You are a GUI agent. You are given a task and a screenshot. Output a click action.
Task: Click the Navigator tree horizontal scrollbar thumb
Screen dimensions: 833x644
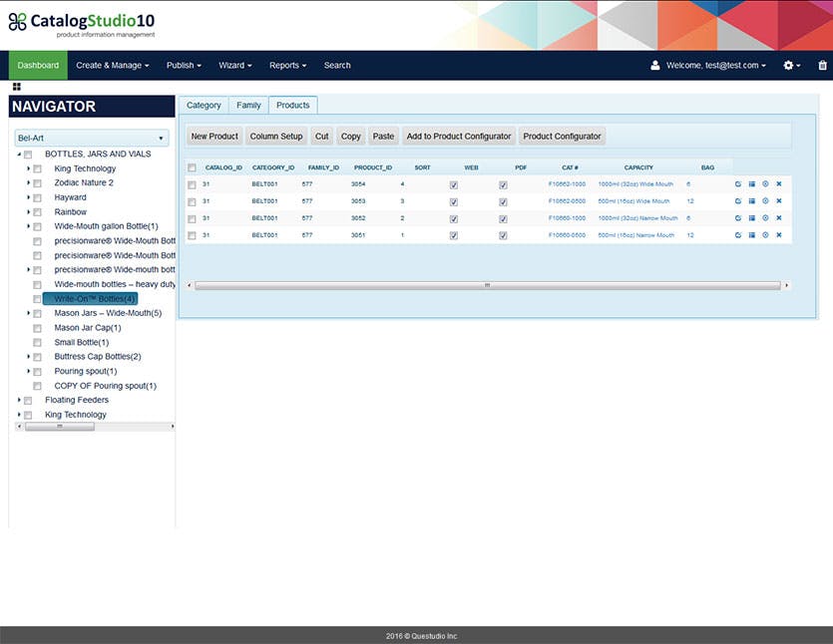pyautogui.click(x=60, y=427)
